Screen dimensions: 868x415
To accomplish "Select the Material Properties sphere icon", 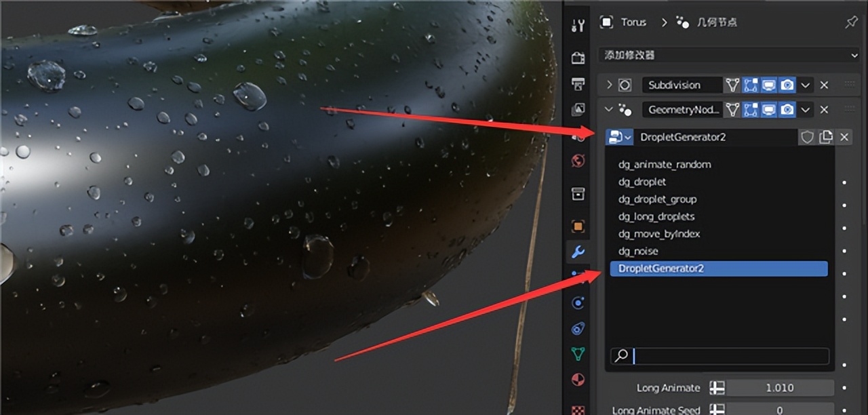I will coord(578,380).
